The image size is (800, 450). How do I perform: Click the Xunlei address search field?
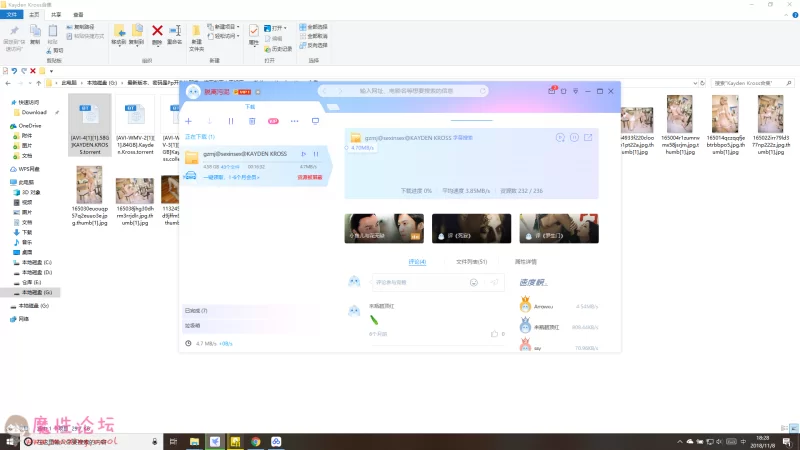click(x=408, y=91)
